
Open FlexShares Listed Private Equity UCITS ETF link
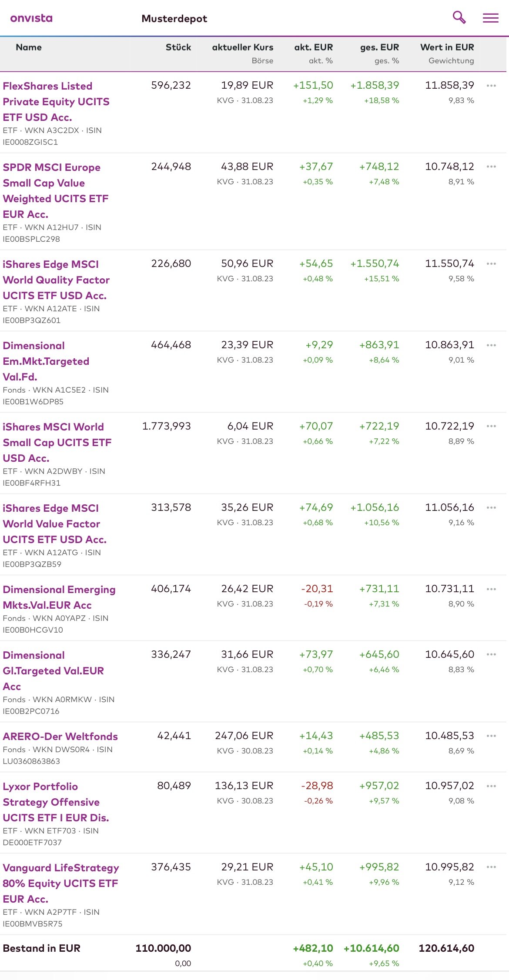56,102
